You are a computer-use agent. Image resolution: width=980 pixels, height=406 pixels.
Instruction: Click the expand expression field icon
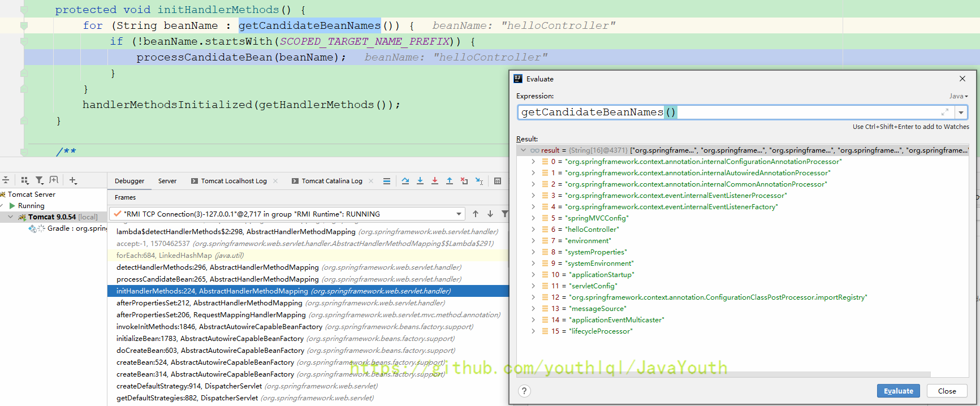944,112
